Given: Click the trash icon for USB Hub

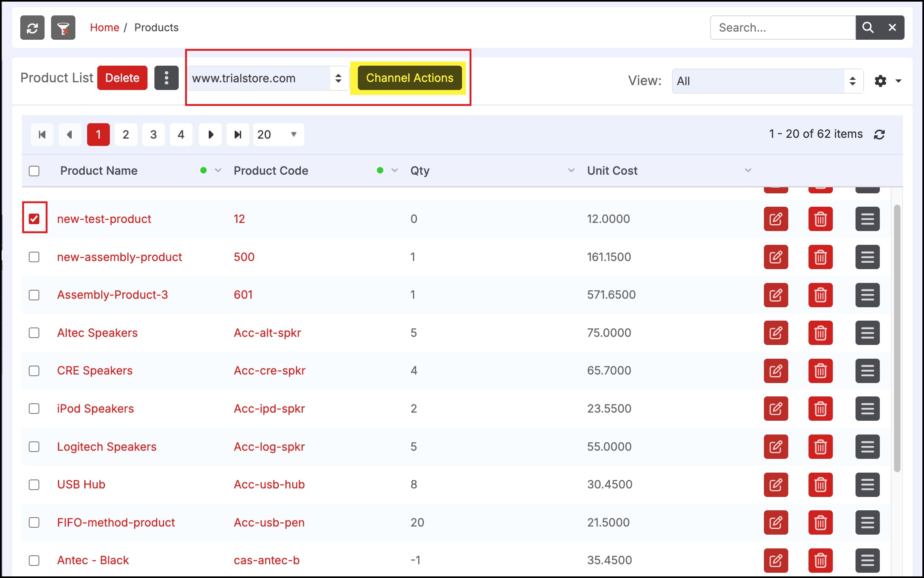Looking at the screenshot, I should click(x=820, y=484).
